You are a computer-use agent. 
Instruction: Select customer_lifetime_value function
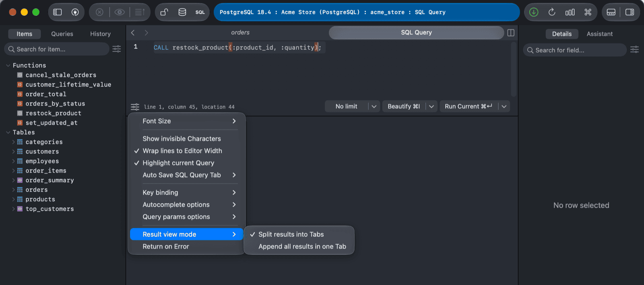click(x=68, y=85)
